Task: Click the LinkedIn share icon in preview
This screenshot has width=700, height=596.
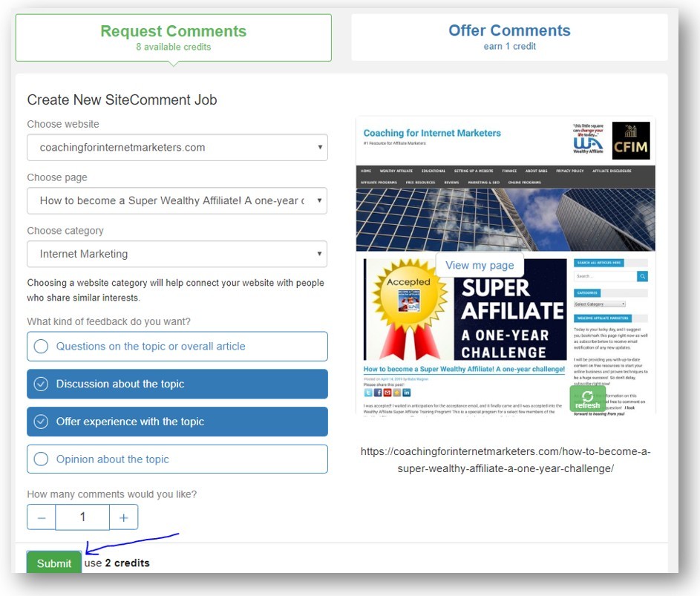Action: click(x=406, y=393)
